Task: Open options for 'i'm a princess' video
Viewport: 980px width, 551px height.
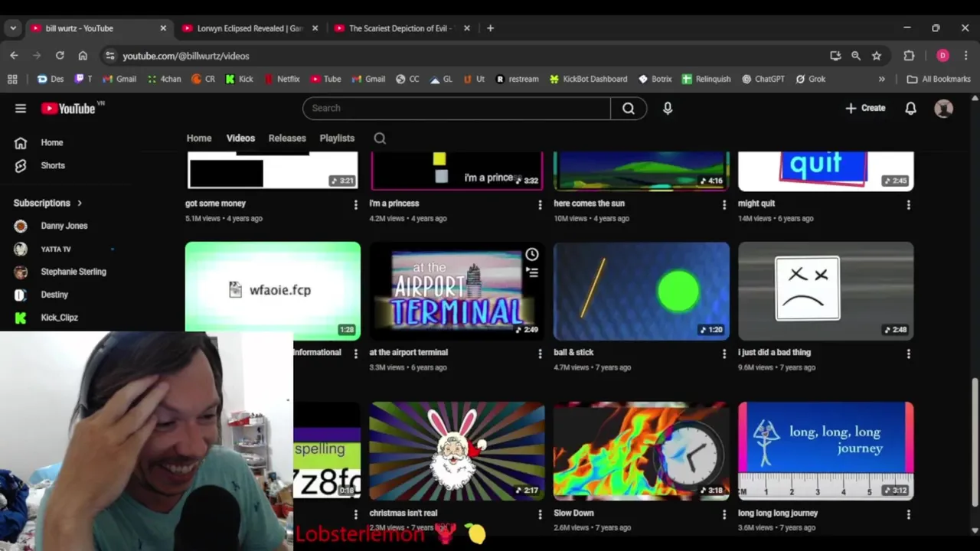Action: [540, 204]
